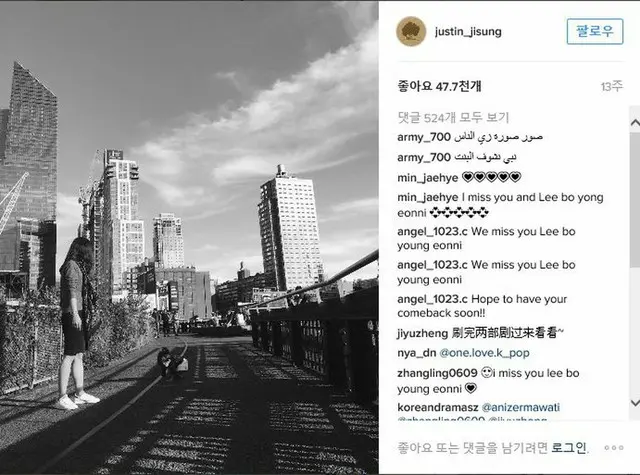Click the three-dots more options icon
This screenshot has width=640, height=475.
coord(614,448)
